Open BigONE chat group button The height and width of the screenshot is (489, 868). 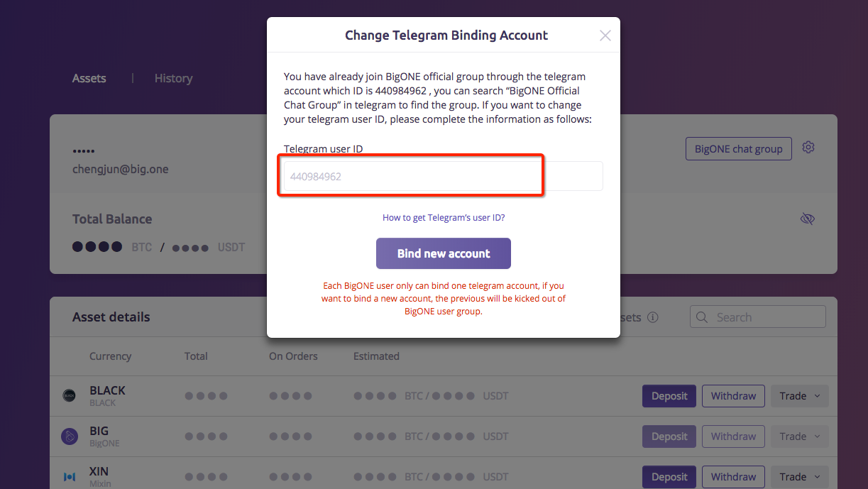[x=738, y=149]
